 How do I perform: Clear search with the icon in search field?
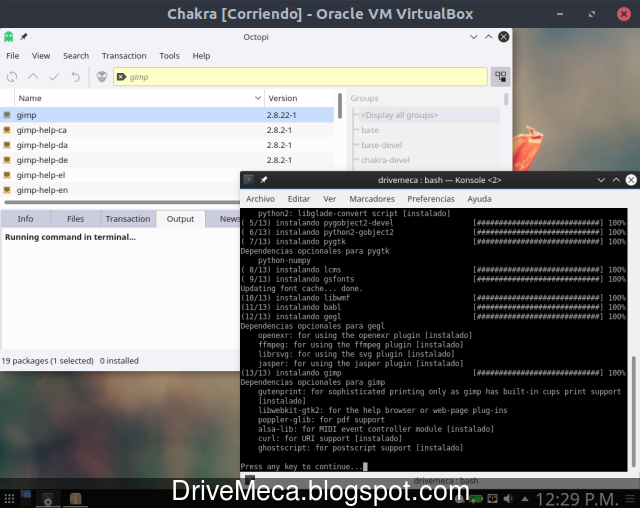(x=121, y=77)
